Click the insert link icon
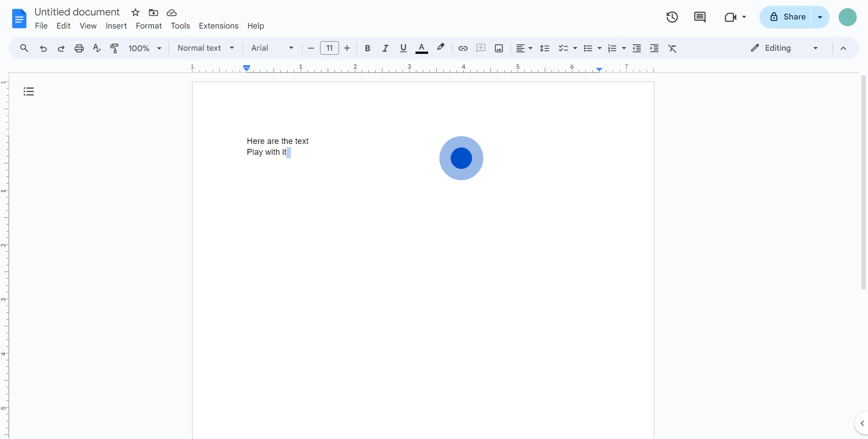The image size is (868, 439). [463, 48]
